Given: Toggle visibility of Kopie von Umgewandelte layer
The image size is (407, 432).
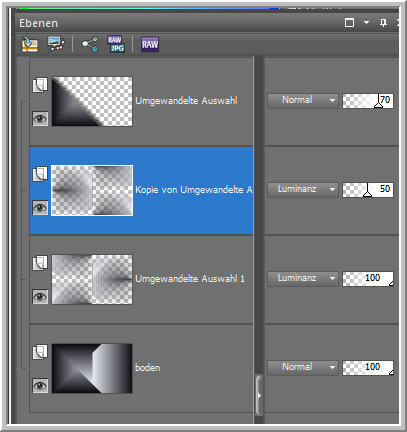Looking at the screenshot, I should point(40,208).
